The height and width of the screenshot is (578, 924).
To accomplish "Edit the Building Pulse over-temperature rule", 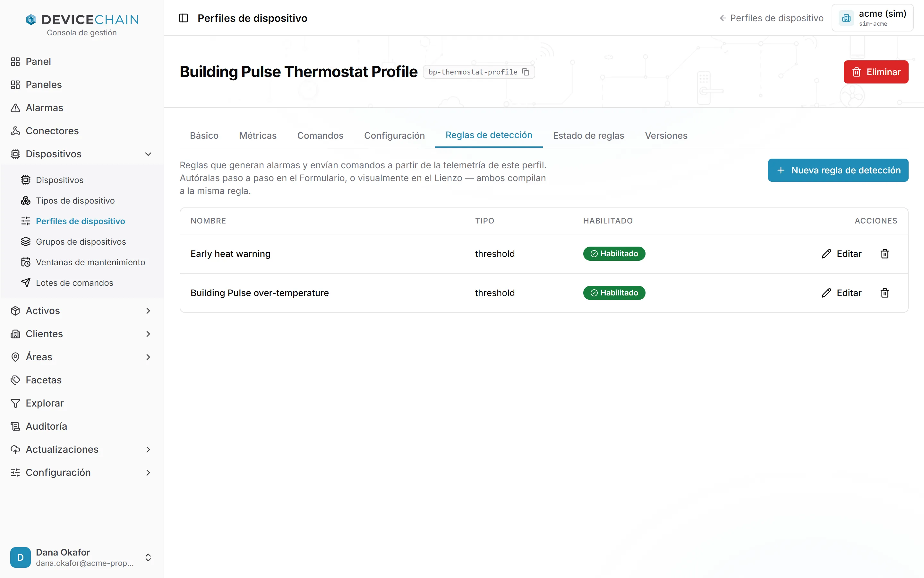I will (842, 293).
